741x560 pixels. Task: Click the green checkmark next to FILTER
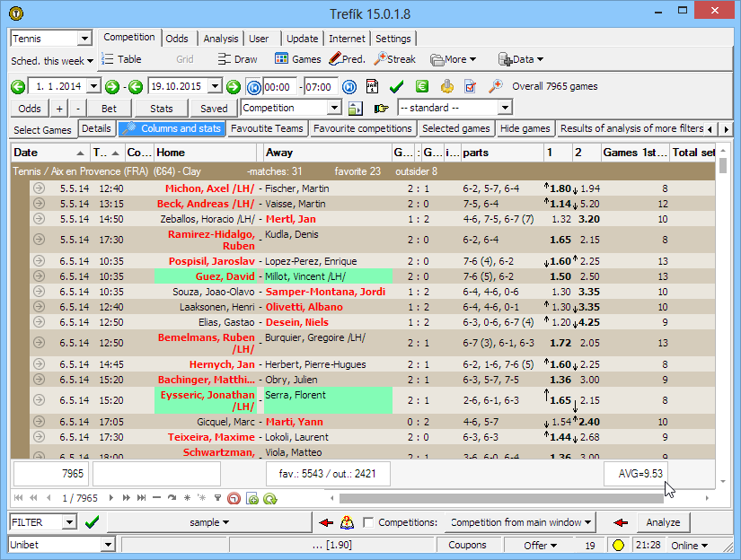point(92,522)
